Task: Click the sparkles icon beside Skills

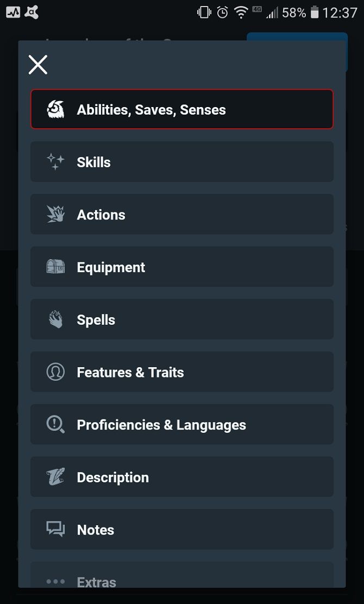Action: tap(55, 162)
